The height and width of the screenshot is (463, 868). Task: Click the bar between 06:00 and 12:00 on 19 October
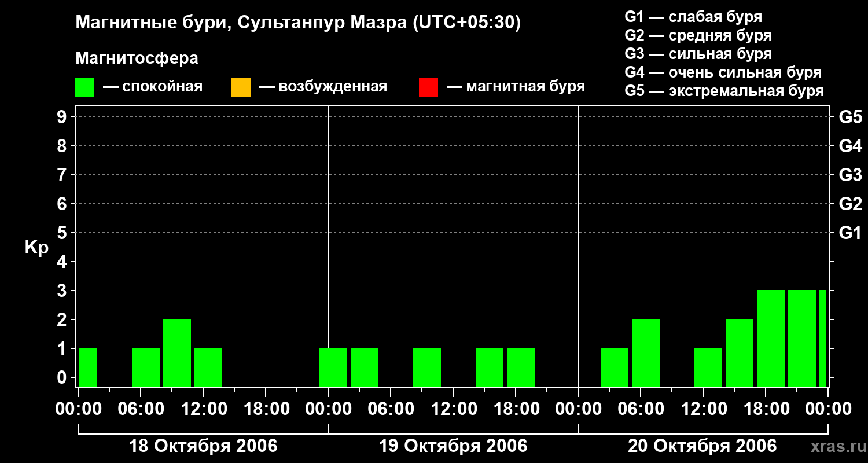click(x=427, y=367)
